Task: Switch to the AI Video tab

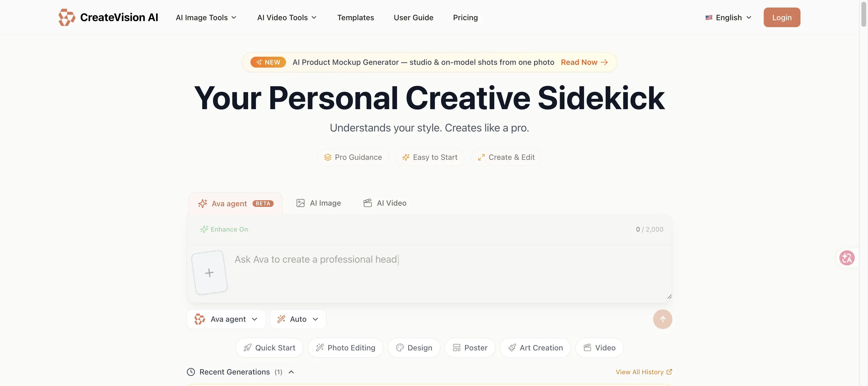Action: click(385, 203)
